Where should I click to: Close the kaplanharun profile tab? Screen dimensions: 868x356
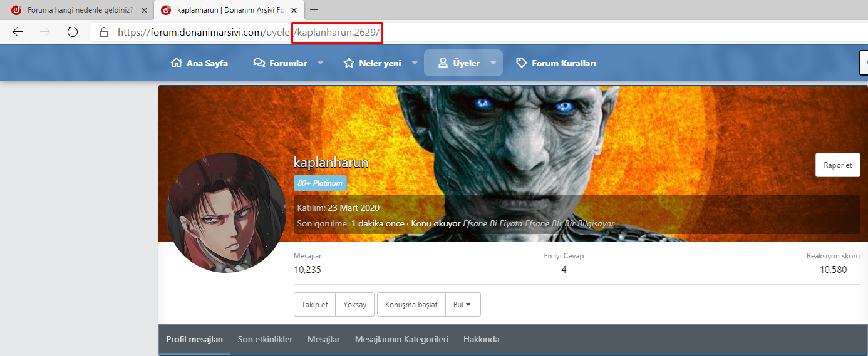(294, 10)
